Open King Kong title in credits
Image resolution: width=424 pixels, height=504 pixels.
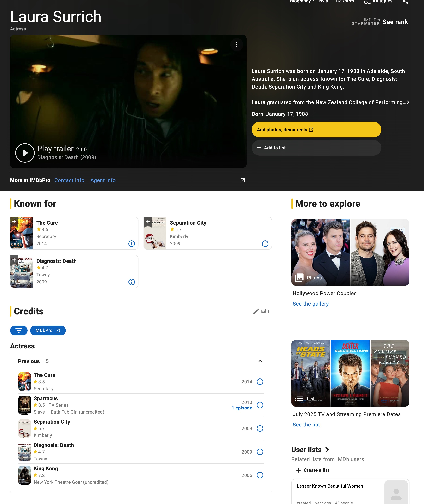(x=46, y=468)
